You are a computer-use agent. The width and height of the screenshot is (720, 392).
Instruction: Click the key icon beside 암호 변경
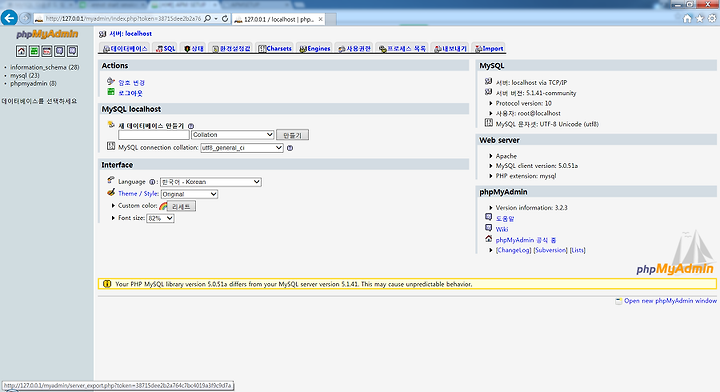tap(111, 82)
